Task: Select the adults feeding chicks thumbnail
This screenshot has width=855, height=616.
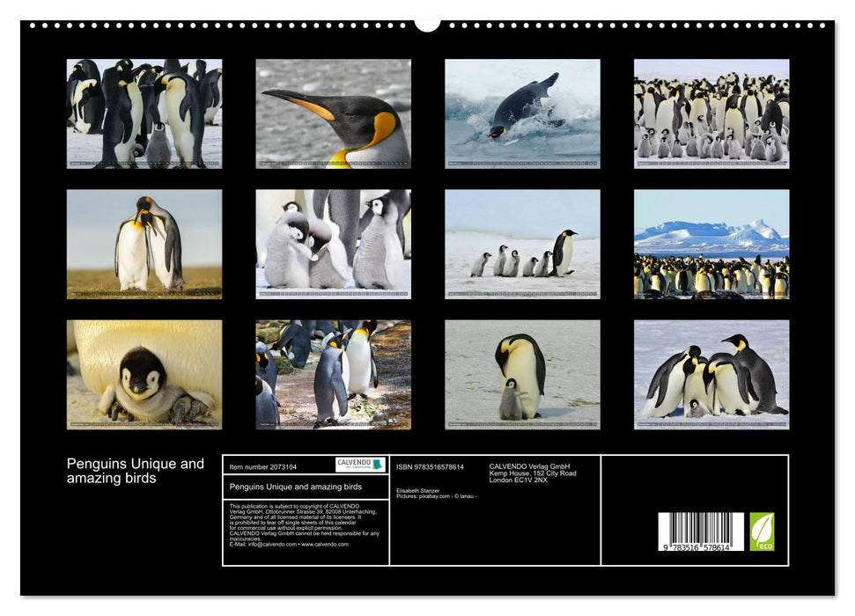Action: (335, 244)
